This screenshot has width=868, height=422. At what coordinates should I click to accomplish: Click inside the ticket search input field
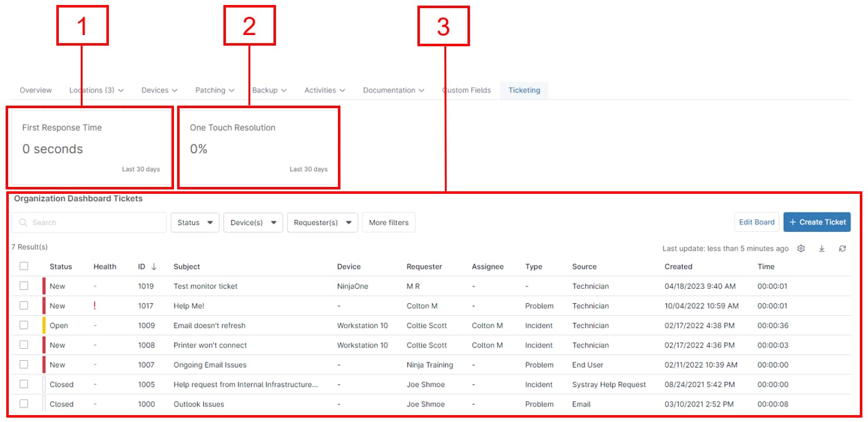coord(88,222)
